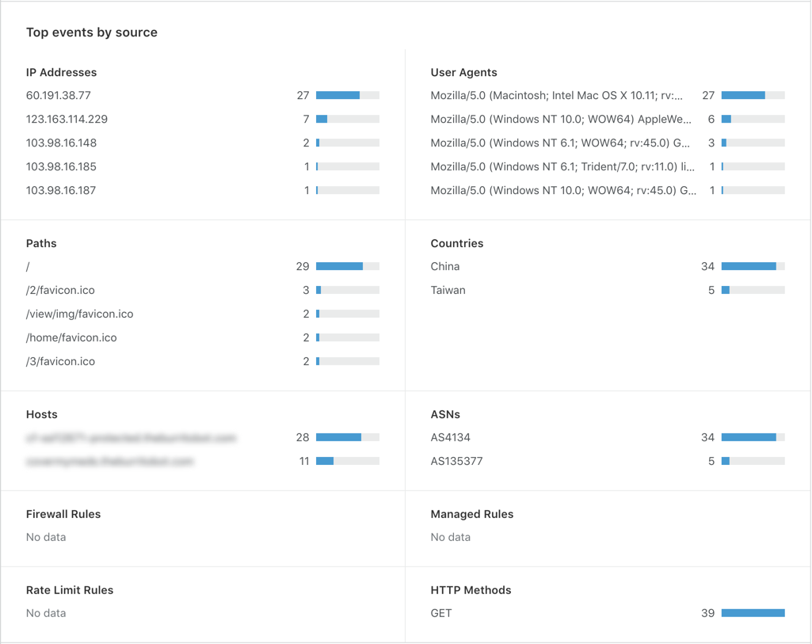Click the China events bar
The image size is (812, 644).
[753, 266]
